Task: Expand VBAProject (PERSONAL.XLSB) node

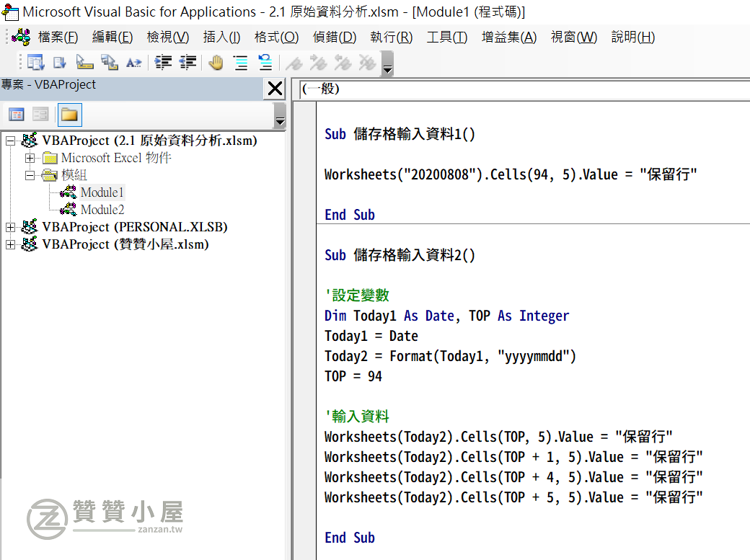Action: [10, 227]
